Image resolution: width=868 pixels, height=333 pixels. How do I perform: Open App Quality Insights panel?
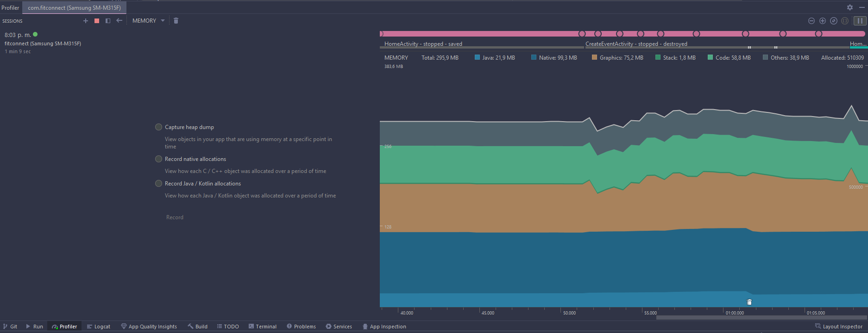pos(149,327)
